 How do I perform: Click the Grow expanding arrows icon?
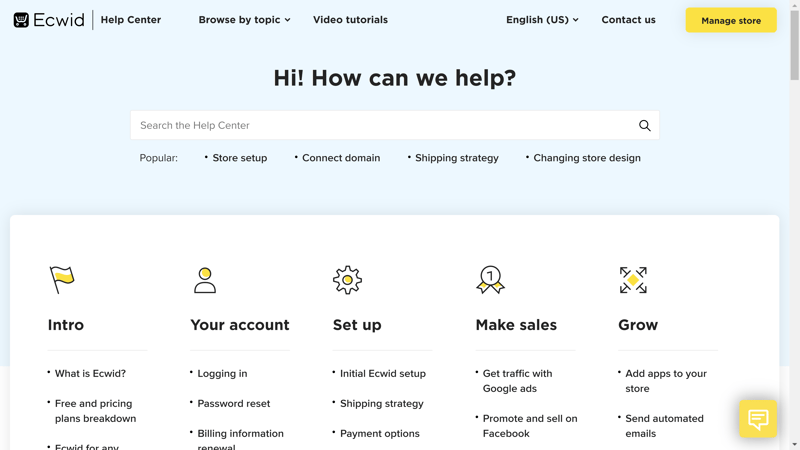coord(633,280)
